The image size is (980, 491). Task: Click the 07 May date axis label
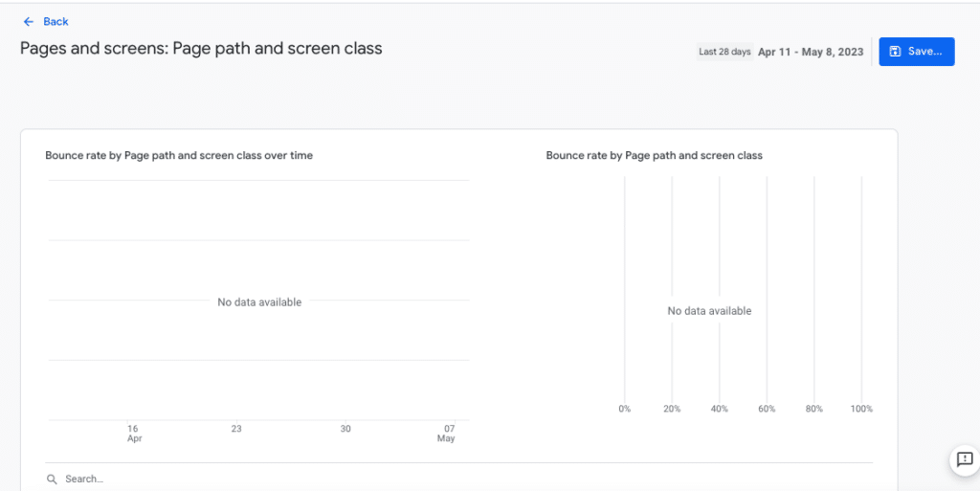[446, 433]
